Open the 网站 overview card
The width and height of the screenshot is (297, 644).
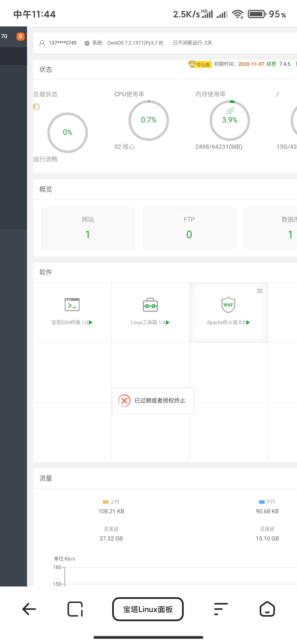(x=88, y=228)
